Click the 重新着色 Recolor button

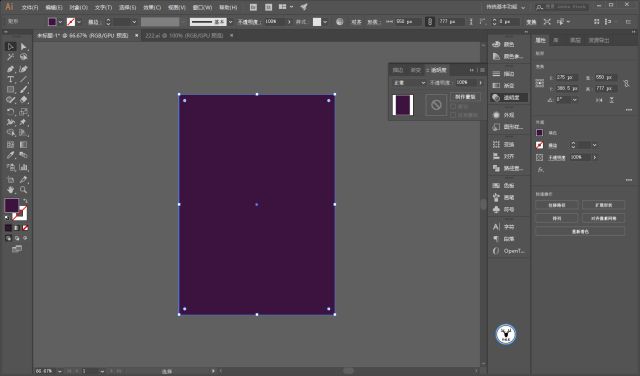pyautogui.click(x=580, y=231)
